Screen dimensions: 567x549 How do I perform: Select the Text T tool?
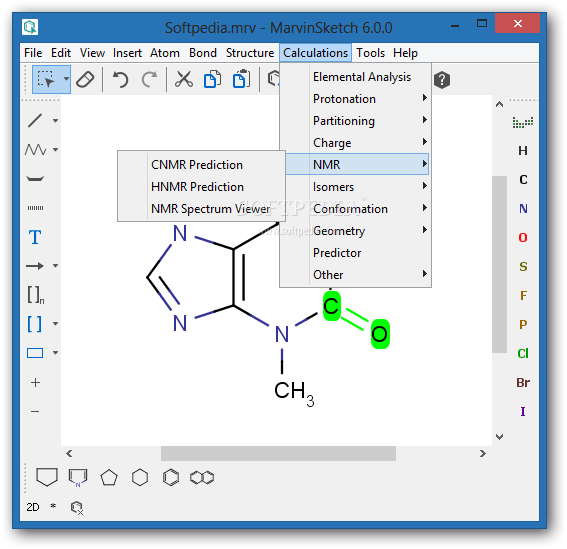[x=35, y=237]
